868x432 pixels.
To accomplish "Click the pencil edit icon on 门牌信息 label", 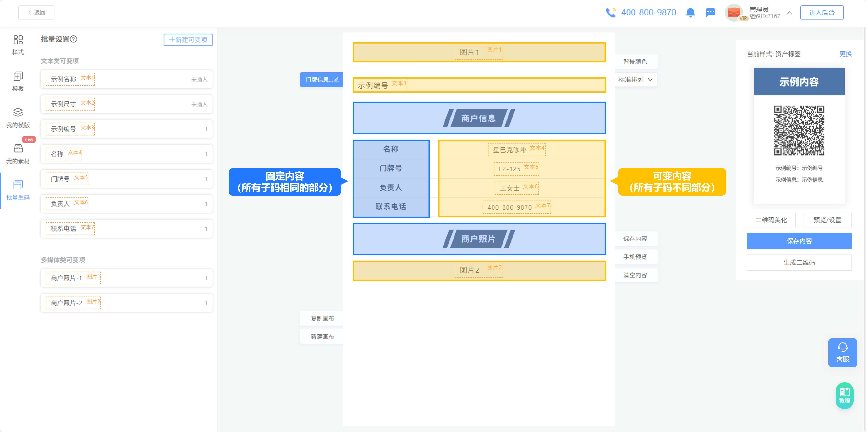I will point(337,79).
